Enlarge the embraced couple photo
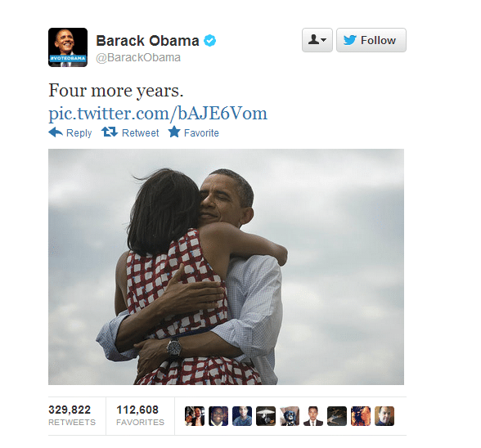This screenshot has height=448, width=481. 226,267
